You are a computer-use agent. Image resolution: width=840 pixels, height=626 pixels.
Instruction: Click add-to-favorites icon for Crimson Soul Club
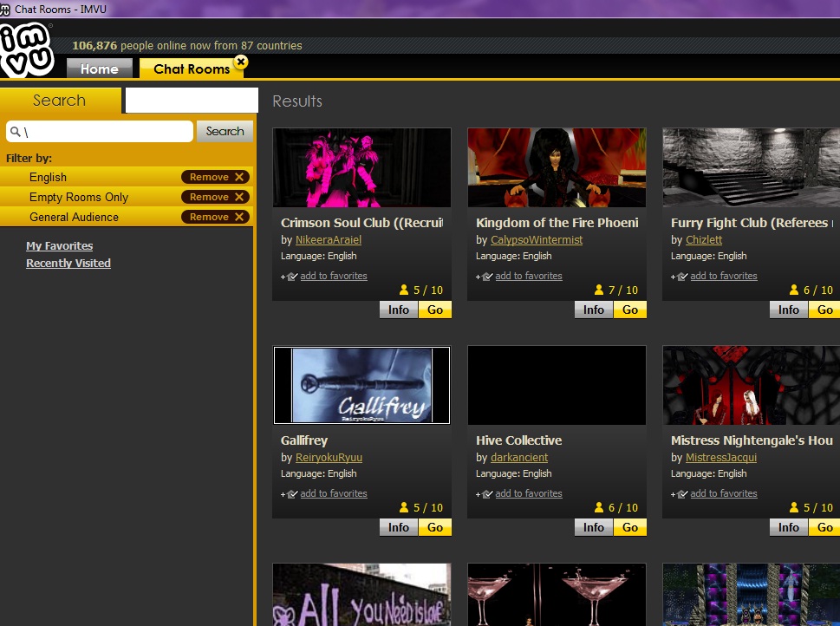(x=290, y=277)
